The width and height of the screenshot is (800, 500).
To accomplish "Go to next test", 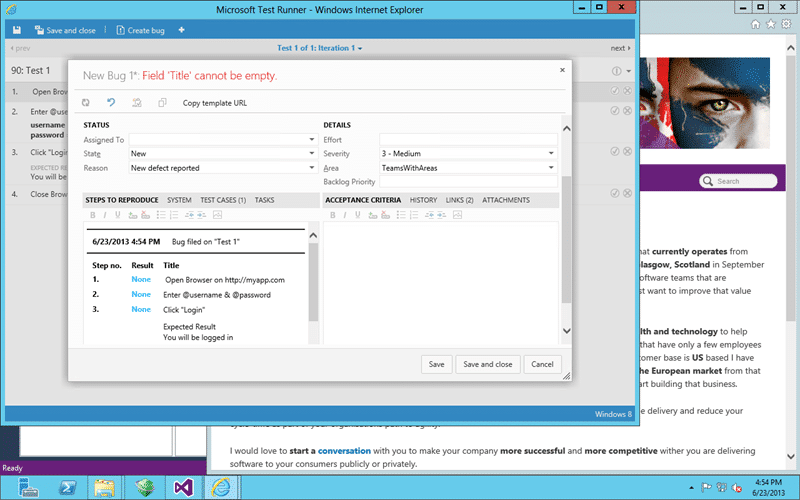I will point(620,48).
